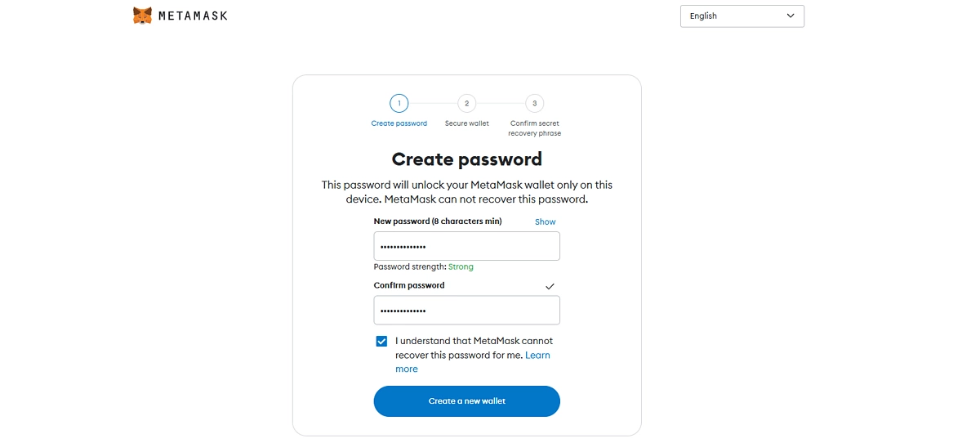Select 'Confirm secret recovery phrase' step label

(534, 128)
